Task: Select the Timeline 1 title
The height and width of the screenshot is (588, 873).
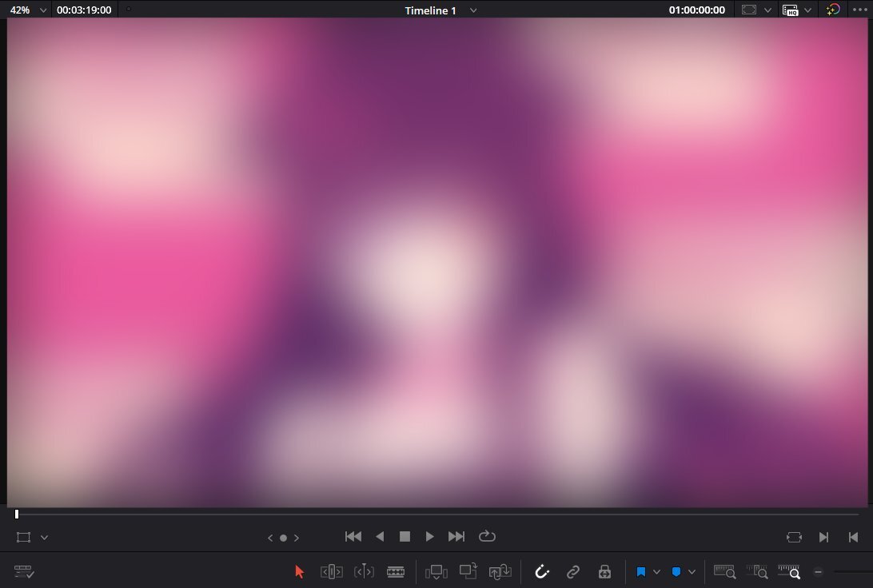Action: coord(430,10)
